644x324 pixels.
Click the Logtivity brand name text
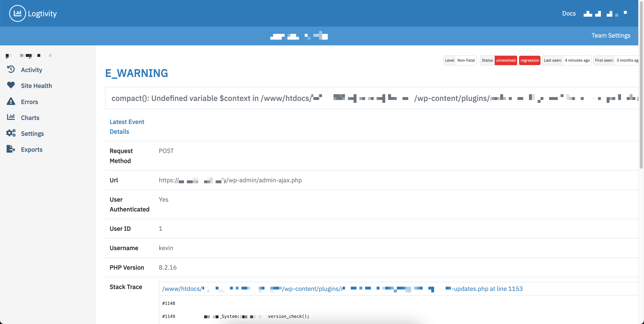pyautogui.click(x=42, y=13)
